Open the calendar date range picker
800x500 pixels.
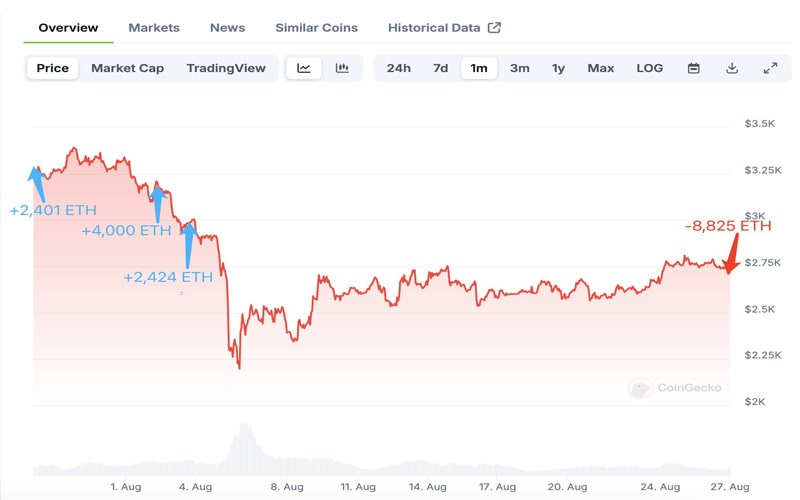694,68
